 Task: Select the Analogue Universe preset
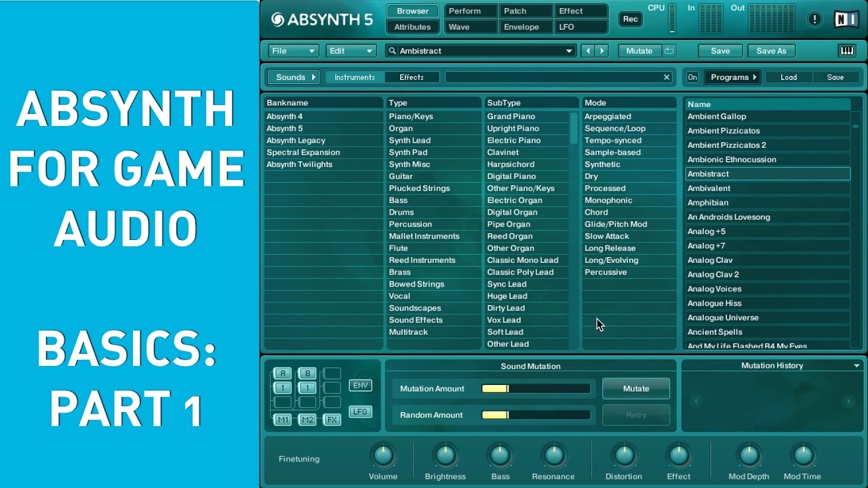768,318
